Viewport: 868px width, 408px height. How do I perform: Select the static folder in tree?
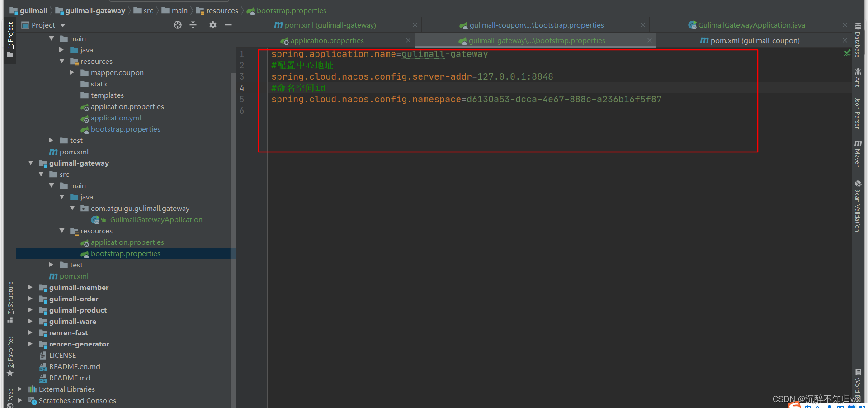click(x=99, y=84)
